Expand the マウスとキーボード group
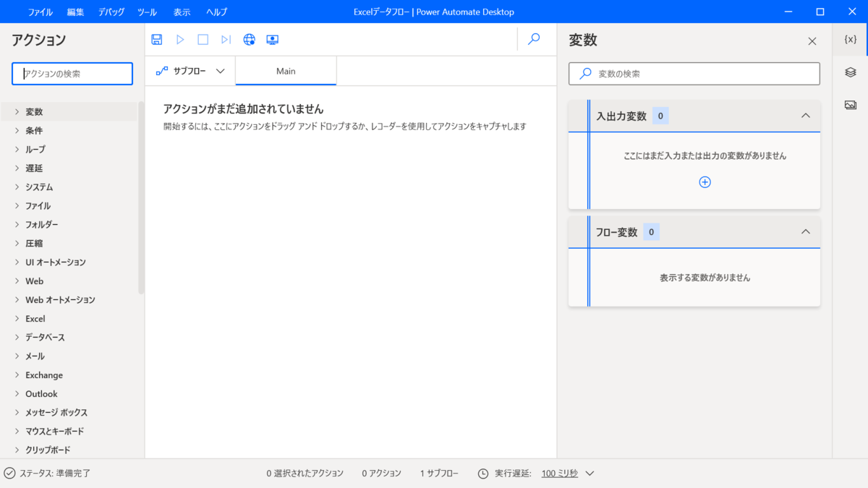 (x=17, y=432)
